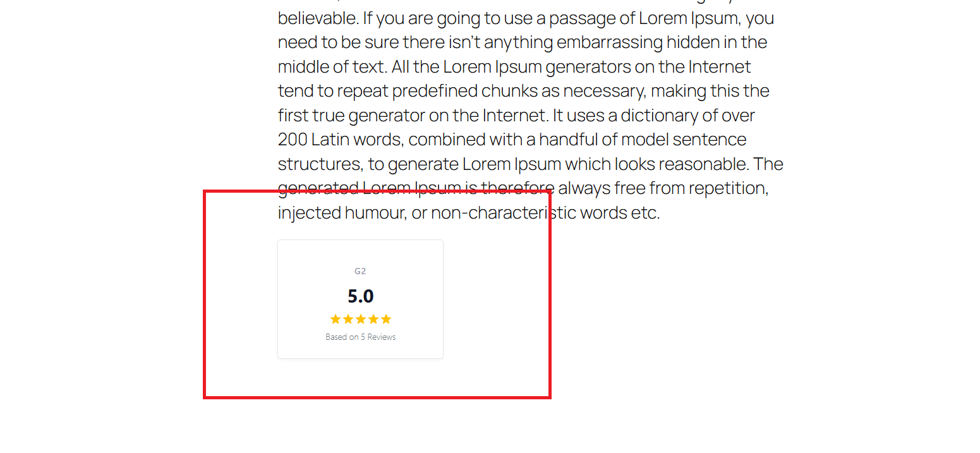The image size is (980, 453).
Task: Click the 5.0 rating score
Action: point(361,296)
